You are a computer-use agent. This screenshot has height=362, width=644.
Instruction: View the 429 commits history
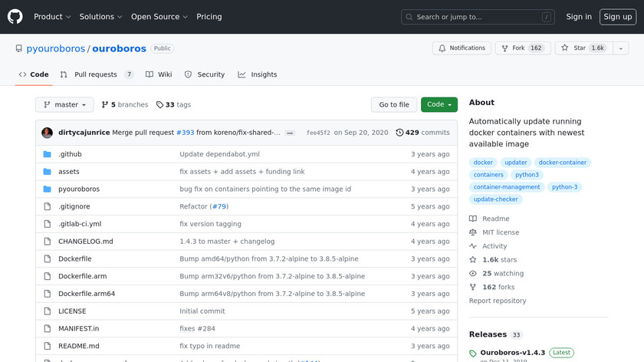[422, 133]
